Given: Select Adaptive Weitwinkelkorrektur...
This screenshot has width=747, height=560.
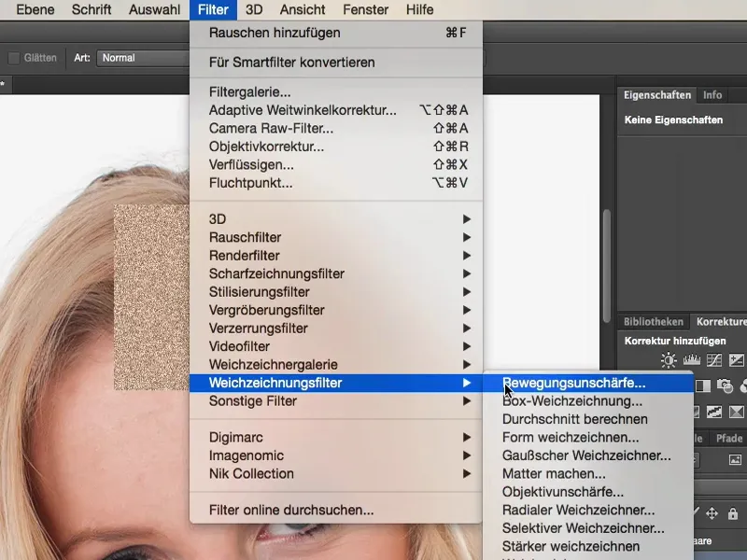Looking at the screenshot, I should pyautogui.click(x=336, y=110).
